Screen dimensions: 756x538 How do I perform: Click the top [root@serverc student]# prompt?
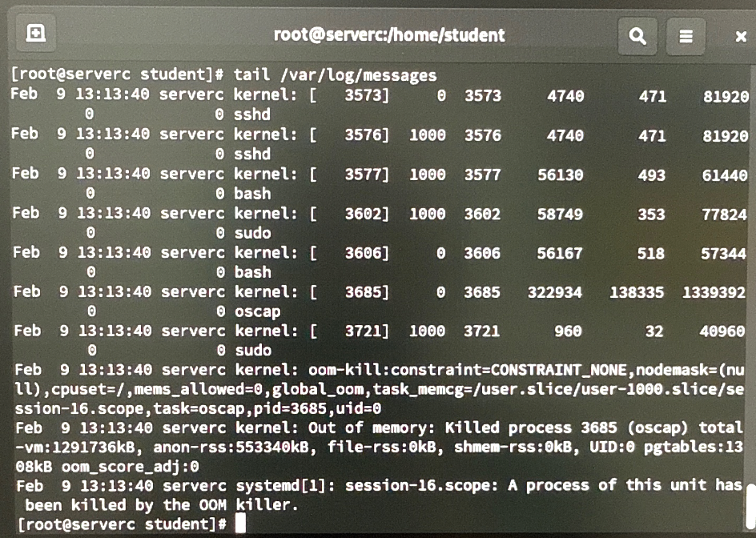pyautogui.click(x=117, y=74)
